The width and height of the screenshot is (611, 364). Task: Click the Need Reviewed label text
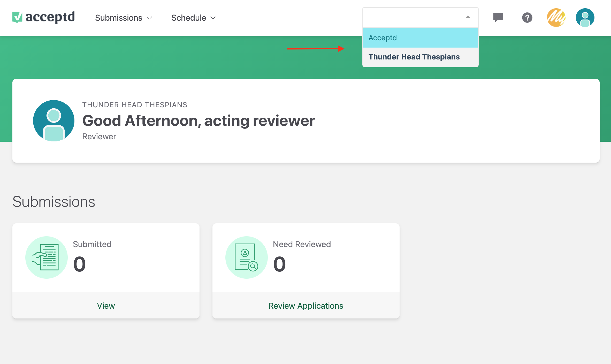[302, 244]
